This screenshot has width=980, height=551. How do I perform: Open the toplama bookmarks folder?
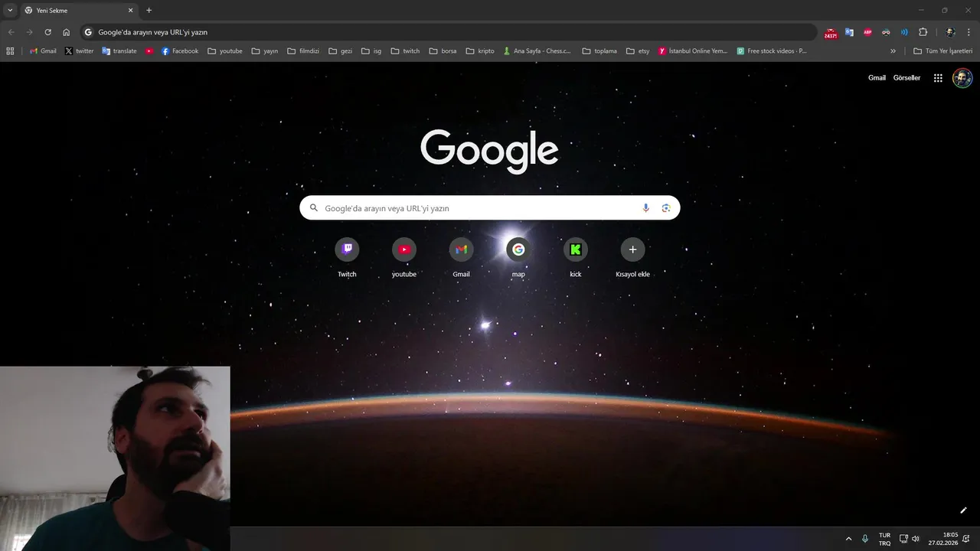[x=599, y=51]
